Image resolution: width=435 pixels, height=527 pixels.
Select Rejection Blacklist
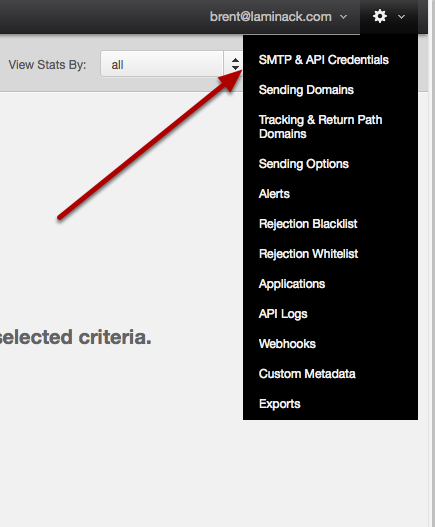[308, 224]
